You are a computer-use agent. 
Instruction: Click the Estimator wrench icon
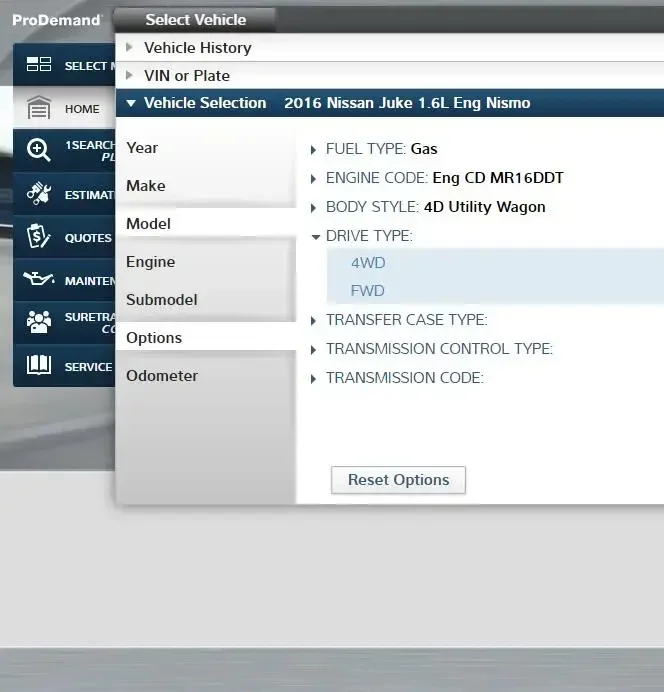pos(39,193)
